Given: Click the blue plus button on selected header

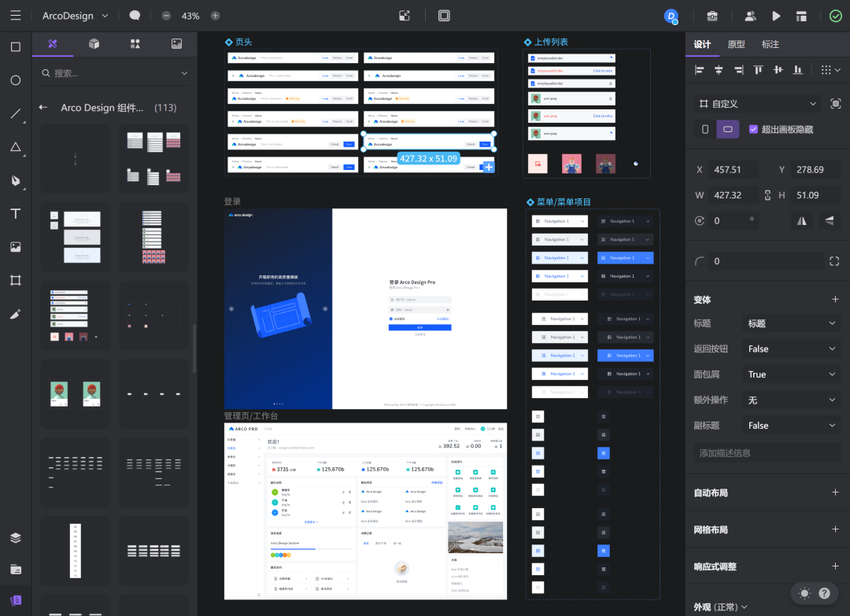Looking at the screenshot, I should pos(489,168).
